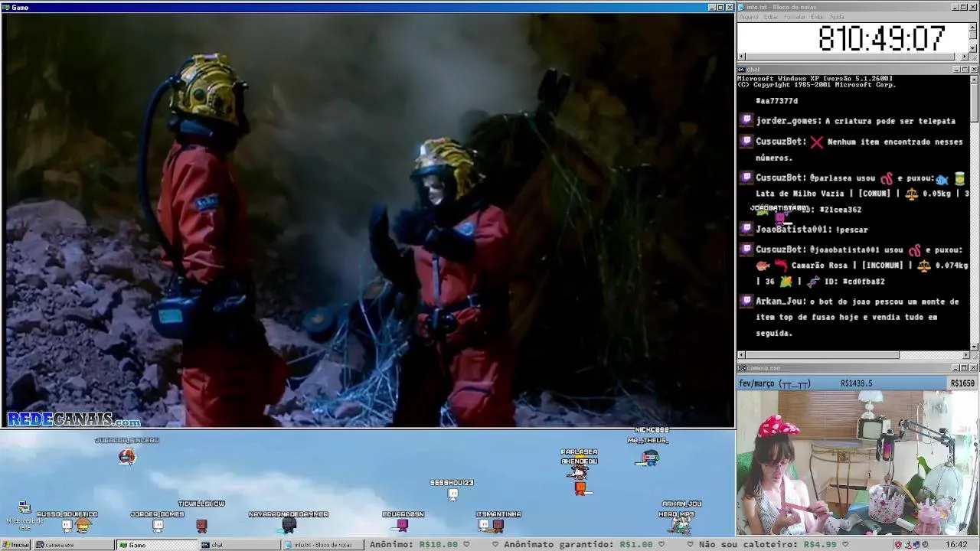Viewport: 980px width, 551px height.
Task: Click EDUARD0SN avatar character
Action: [x=403, y=525]
